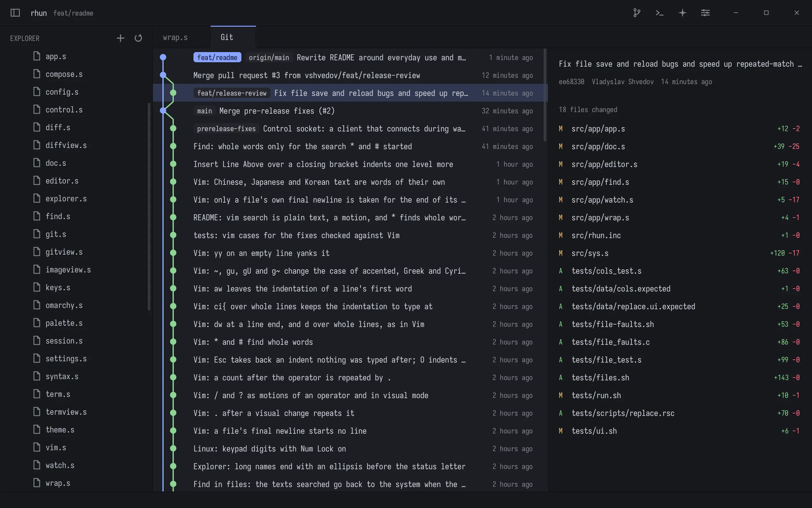
Task: Click the sparkle icon in title bar
Action: click(x=682, y=13)
